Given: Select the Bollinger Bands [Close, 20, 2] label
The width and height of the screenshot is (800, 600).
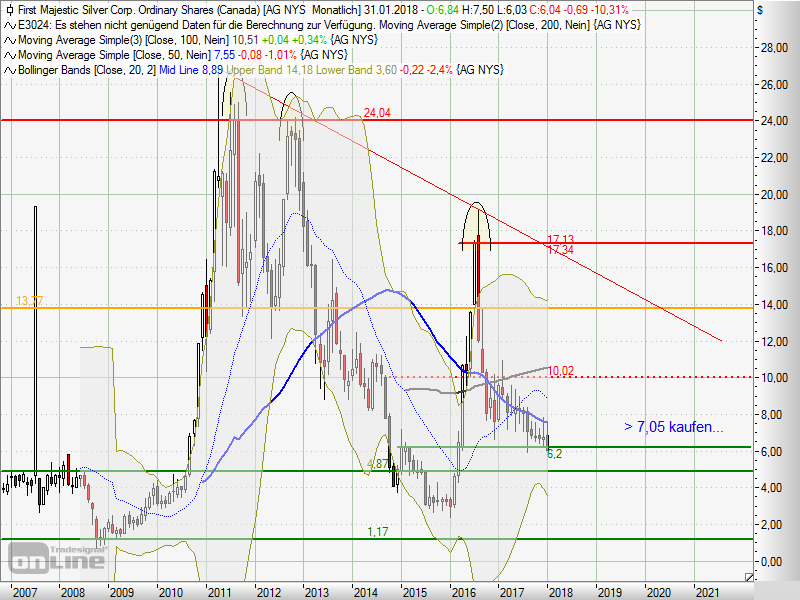Looking at the screenshot, I should pos(87,70).
